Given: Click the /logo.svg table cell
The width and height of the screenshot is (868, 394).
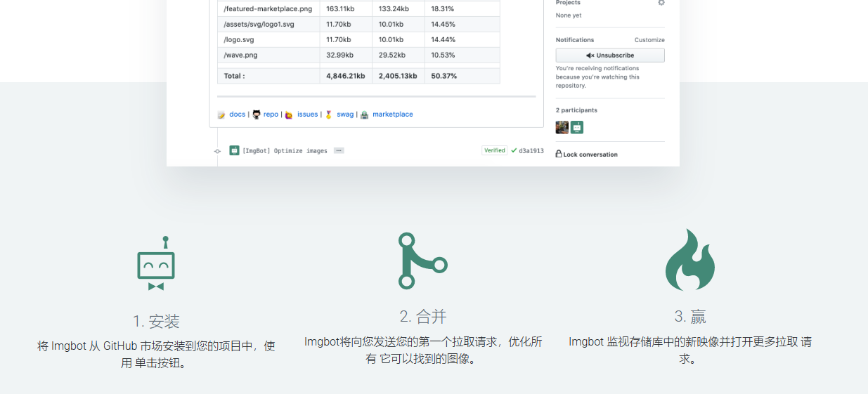Looking at the screenshot, I should (269, 40).
